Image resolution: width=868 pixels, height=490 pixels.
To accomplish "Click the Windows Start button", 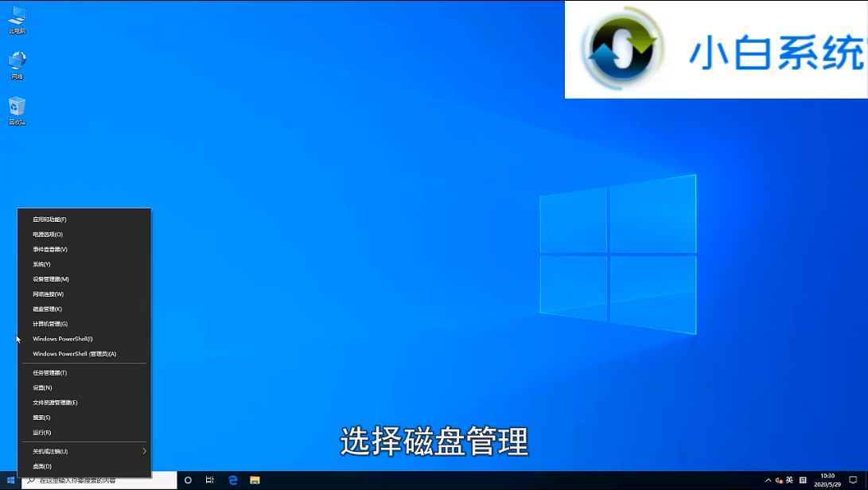I will click(10, 480).
